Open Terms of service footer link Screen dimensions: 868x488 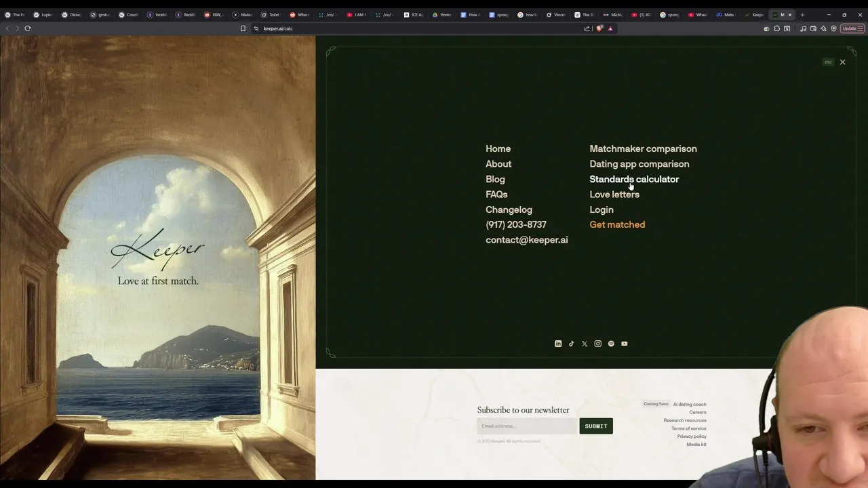point(689,428)
